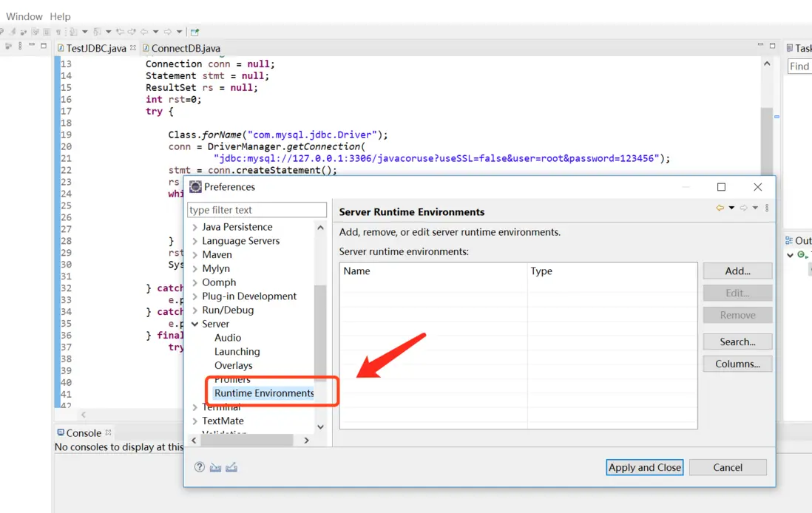
Task: Click the open perspective toolbar icon
Action: tap(194, 32)
